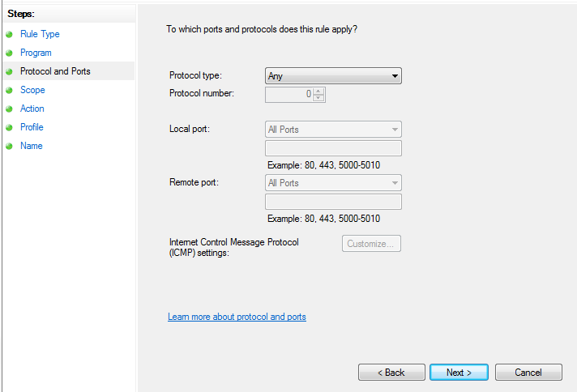Click the Back button
This screenshot has height=392, width=577.
(391, 373)
